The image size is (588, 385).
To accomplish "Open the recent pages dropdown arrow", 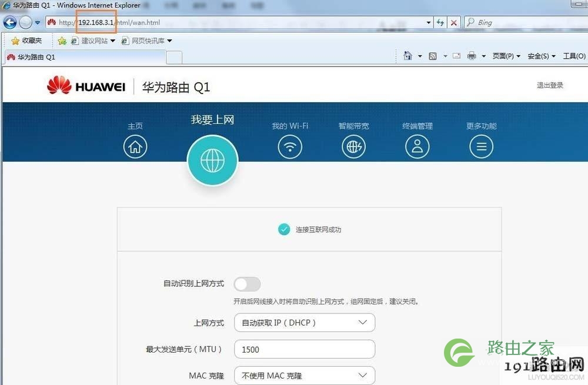I will click(x=38, y=22).
